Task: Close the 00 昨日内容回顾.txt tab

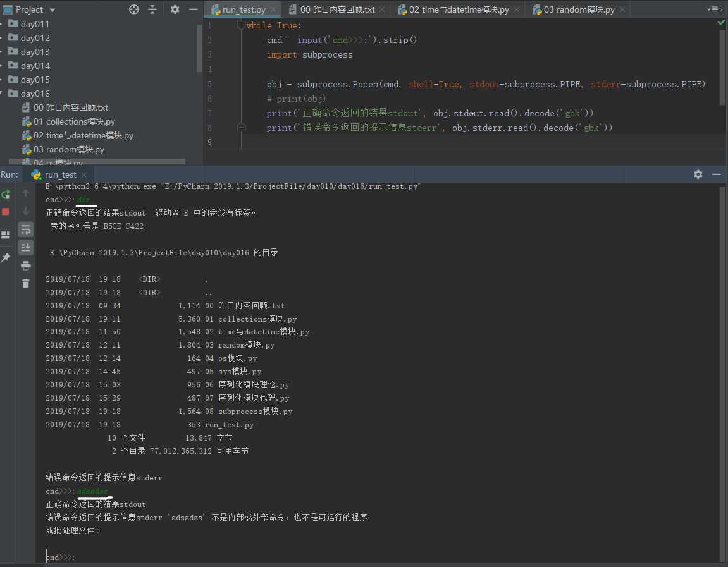Action: tap(381, 9)
